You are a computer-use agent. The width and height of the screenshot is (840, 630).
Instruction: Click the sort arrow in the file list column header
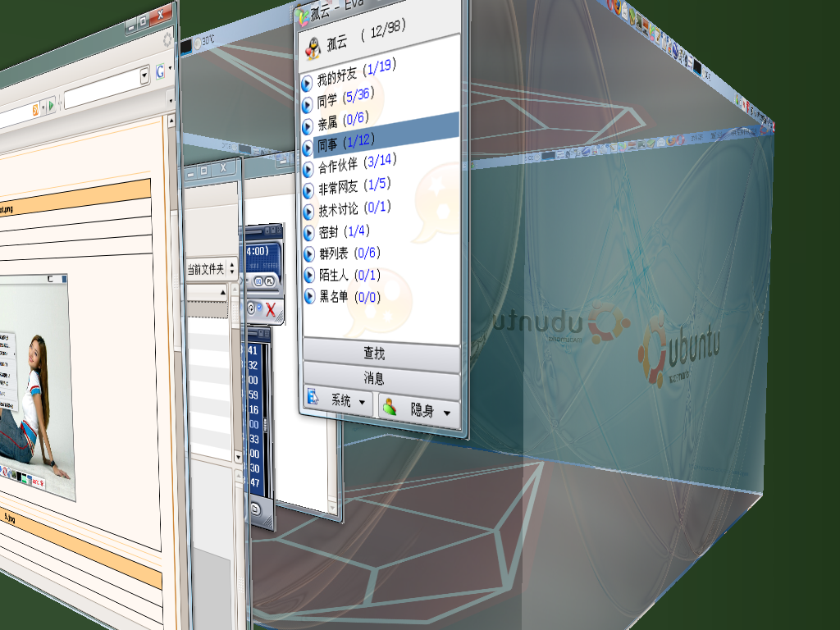(223, 293)
